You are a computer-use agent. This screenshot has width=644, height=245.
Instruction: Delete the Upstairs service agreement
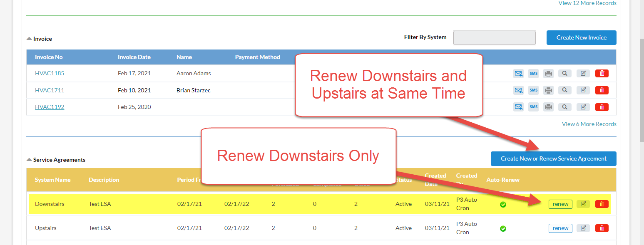[602, 228]
